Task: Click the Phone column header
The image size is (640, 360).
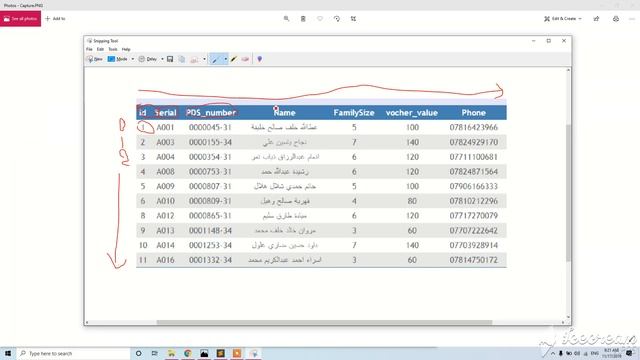Action: coord(473,113)
